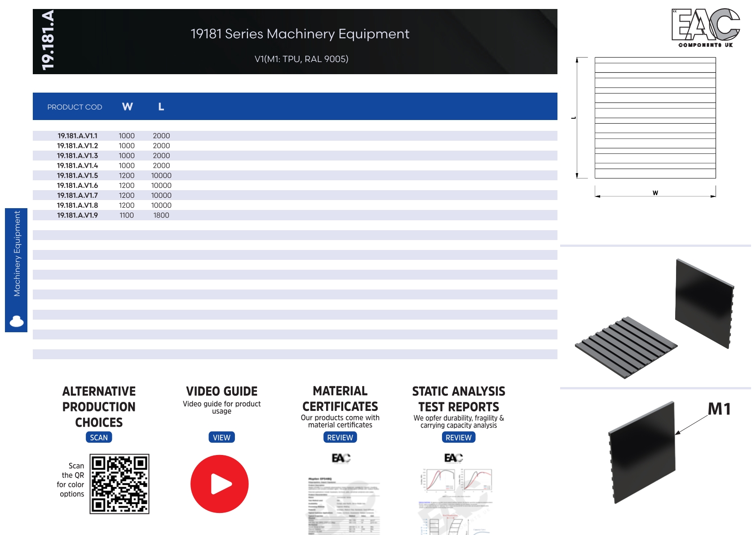
Task: Click the technical drawing of the ribbed mat
Action: pyautogui.click(x=655, y=118)
